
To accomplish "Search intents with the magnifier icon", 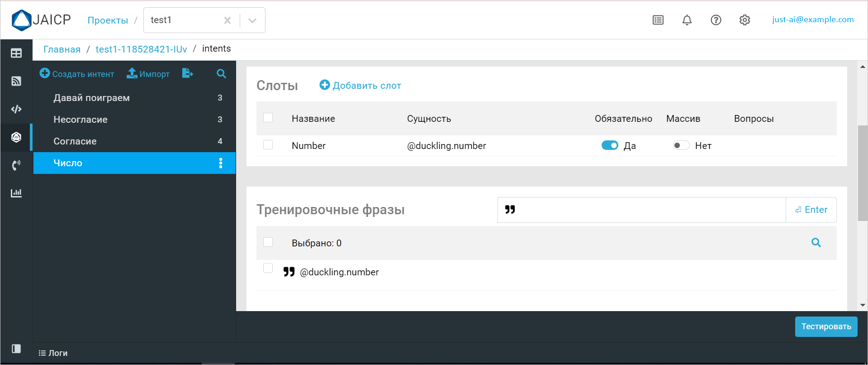I will pos(221,73).
